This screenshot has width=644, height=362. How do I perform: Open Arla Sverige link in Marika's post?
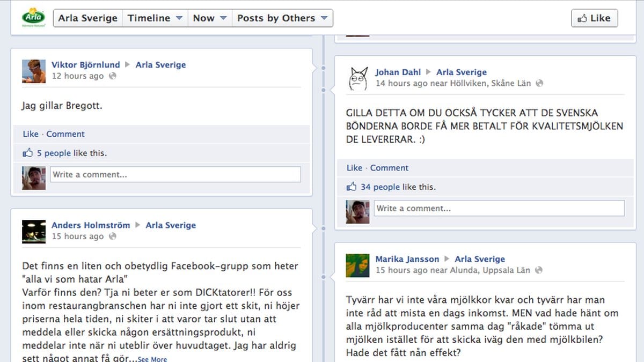tap(480, 259)
